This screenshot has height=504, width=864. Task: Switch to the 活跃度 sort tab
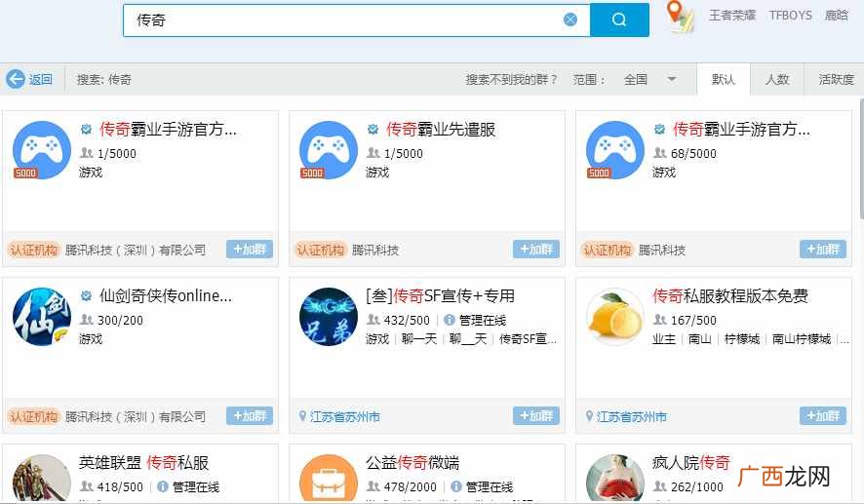[x=836, y=79]
